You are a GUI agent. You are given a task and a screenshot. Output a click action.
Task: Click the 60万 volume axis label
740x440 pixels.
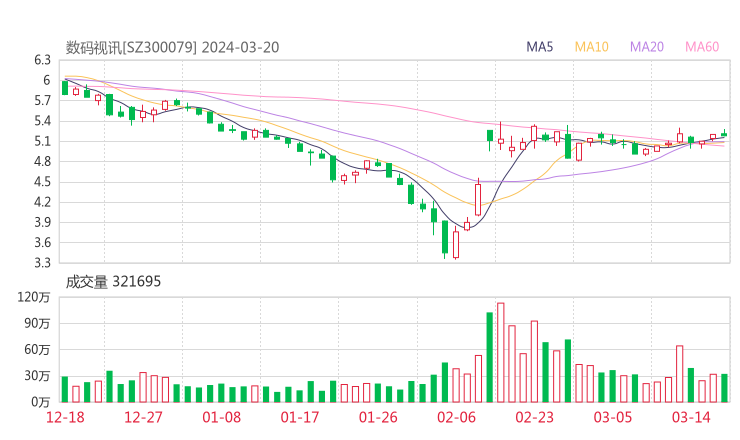37,350
